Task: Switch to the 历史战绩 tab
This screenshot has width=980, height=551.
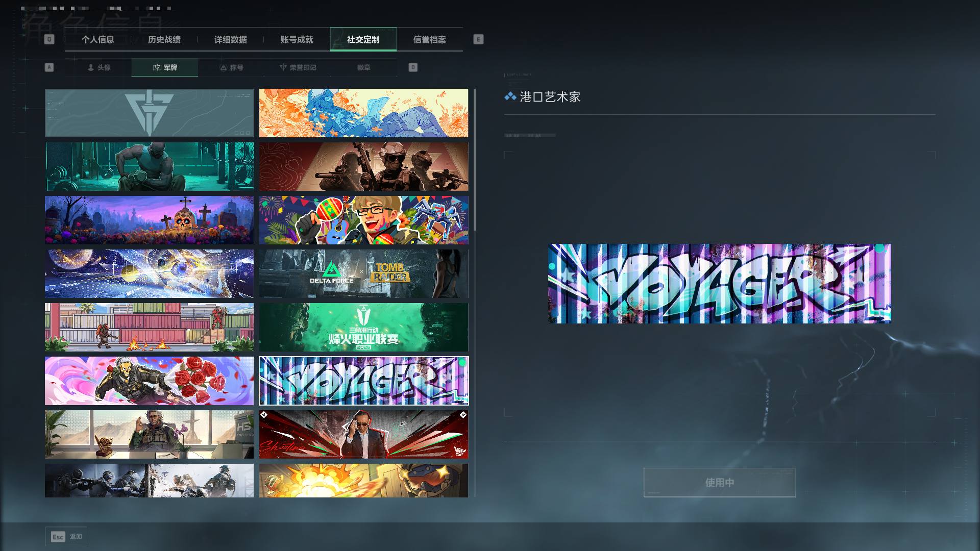Action: click(164, 40)
